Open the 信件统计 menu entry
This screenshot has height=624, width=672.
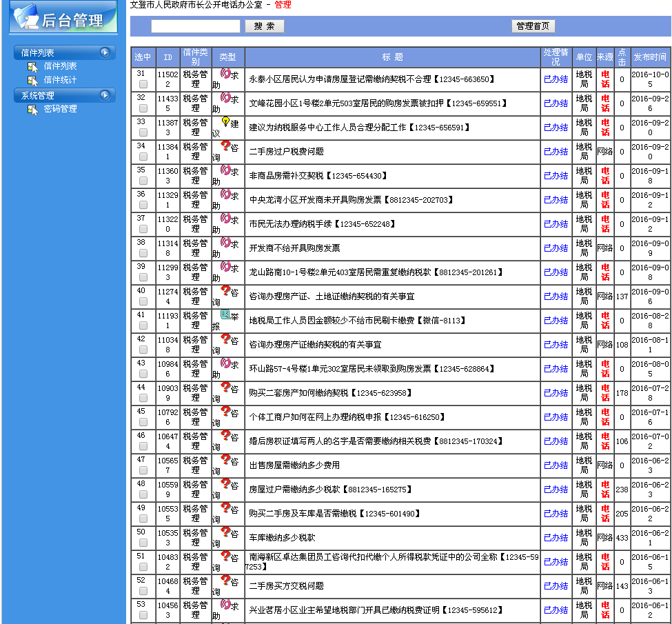pyautogui.click(x=60, y=80)
